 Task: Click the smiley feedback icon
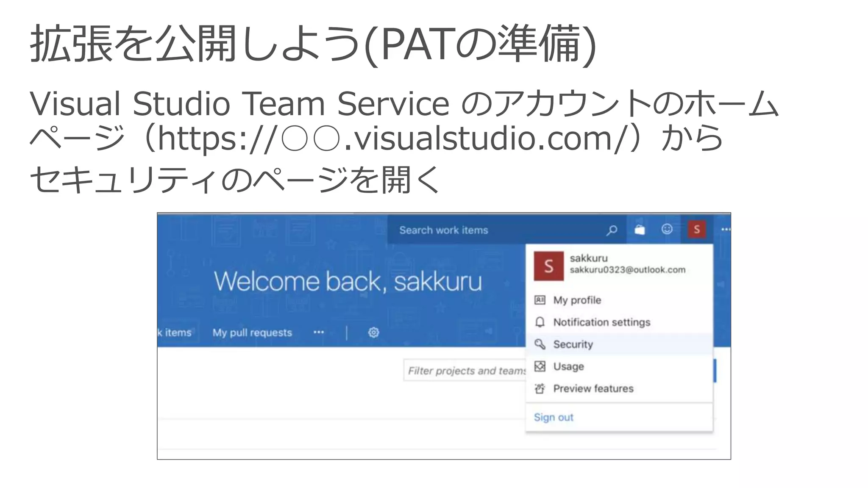click(x=667, y=229)
